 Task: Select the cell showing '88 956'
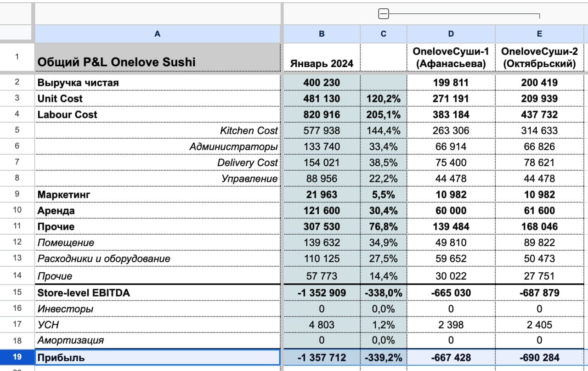(322, 178)
